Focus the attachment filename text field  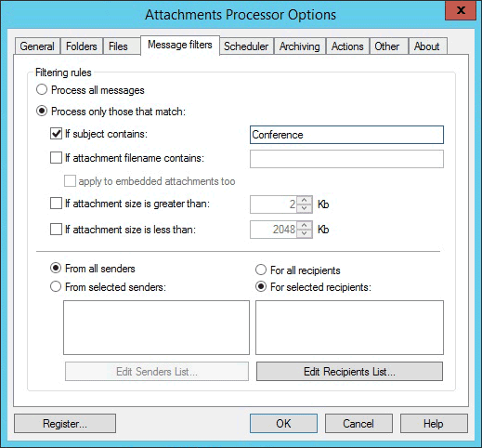coord(346,159)
